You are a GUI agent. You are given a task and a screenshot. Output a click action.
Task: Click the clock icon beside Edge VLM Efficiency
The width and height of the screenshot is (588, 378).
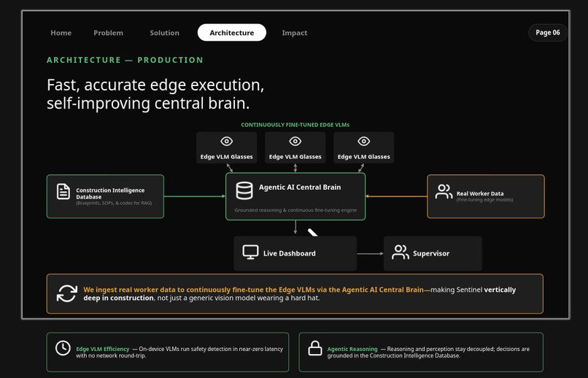click(63, 348)
